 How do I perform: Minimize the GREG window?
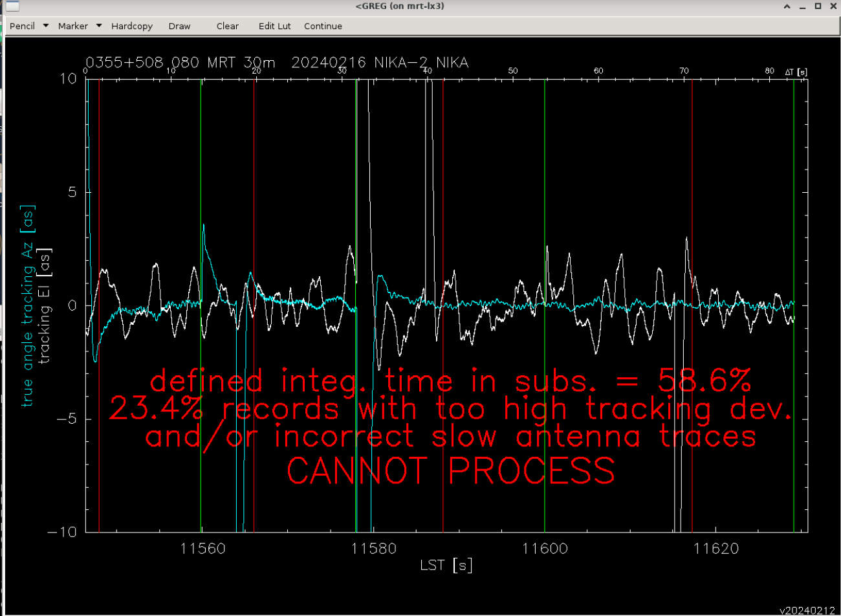tap(802, 6)
